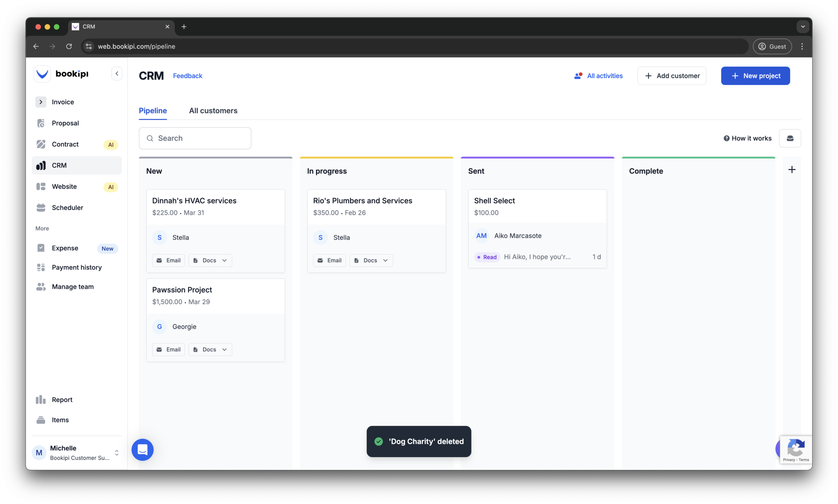This screenshot has height=504, width=838.
Task: Open the Proposal section in the sidebar
Action: (x=66, y=123)
